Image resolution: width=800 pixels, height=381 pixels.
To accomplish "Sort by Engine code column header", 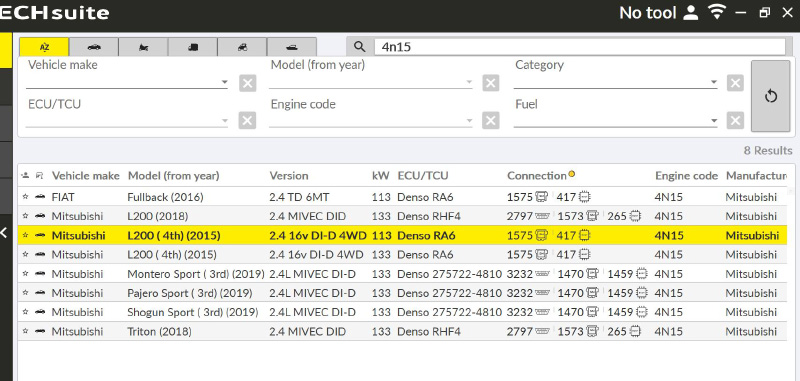I will (x=686, y=176).
